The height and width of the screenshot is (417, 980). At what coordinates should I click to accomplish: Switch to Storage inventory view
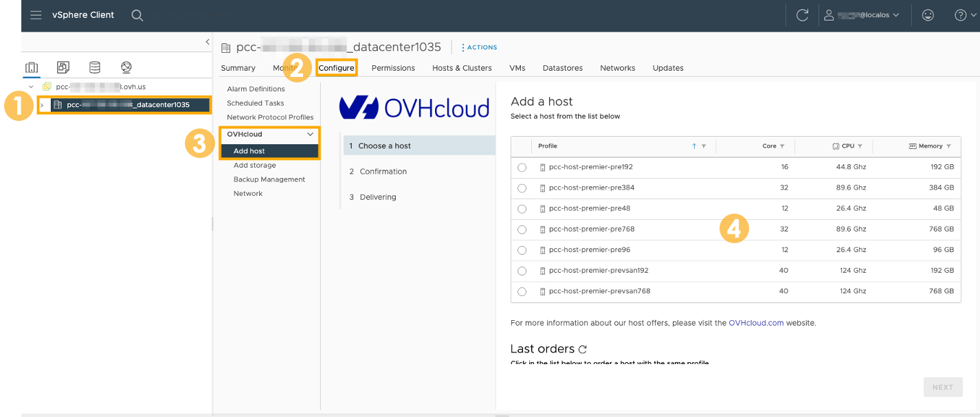pos(95,67)
